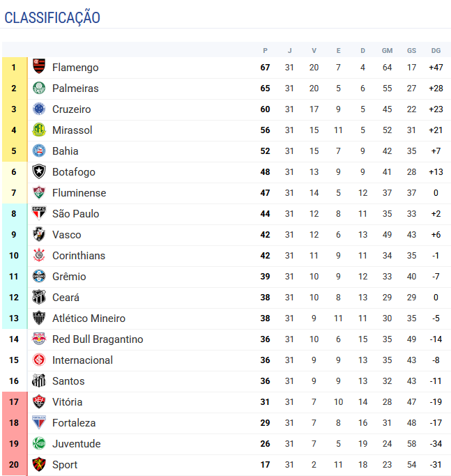Click the Internacional team badge
This screenshot has width=451, height=476.
click(x=39, y=360)
